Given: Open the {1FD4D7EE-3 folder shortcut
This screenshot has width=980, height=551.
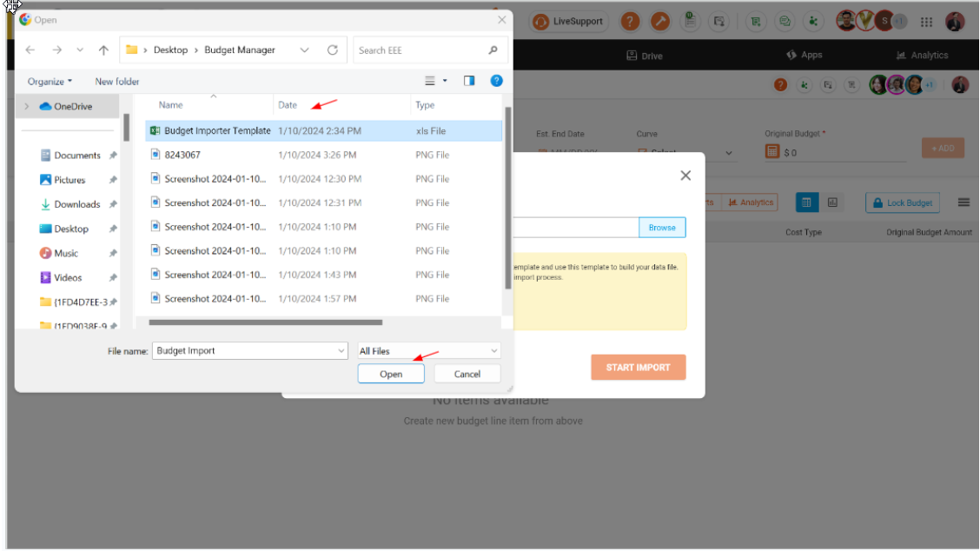Looking at the screenshot, I should pos(74,302).
